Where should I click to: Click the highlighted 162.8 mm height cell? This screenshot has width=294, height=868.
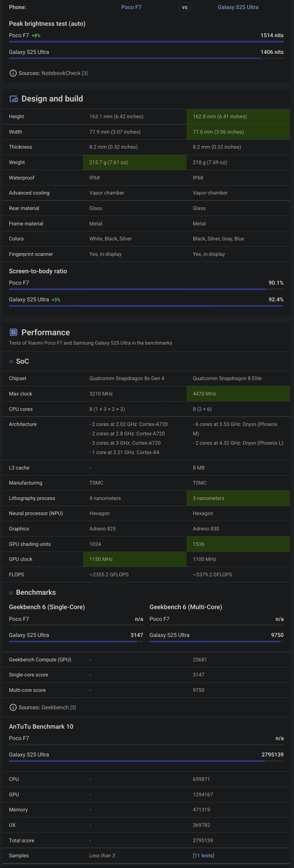coord(238,117)
